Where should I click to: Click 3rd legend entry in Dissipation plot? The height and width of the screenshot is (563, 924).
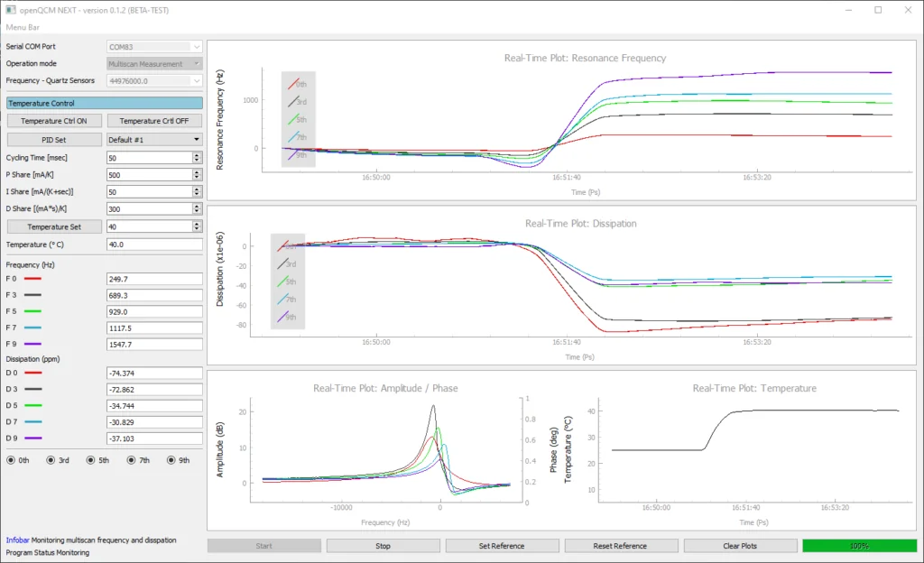pos(287,263)
